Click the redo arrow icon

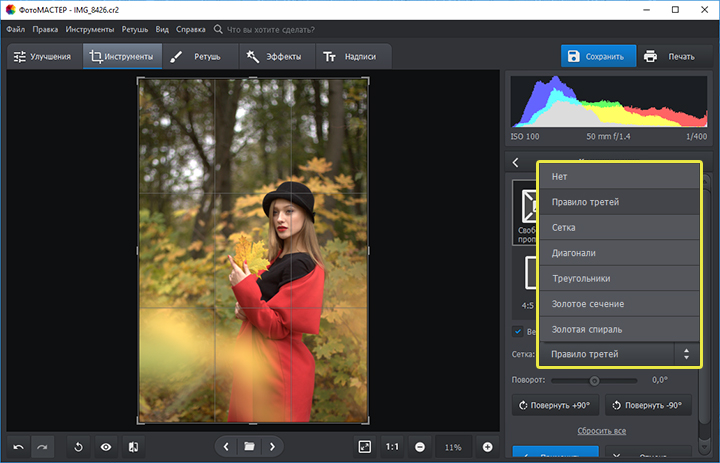pos(41,446)
